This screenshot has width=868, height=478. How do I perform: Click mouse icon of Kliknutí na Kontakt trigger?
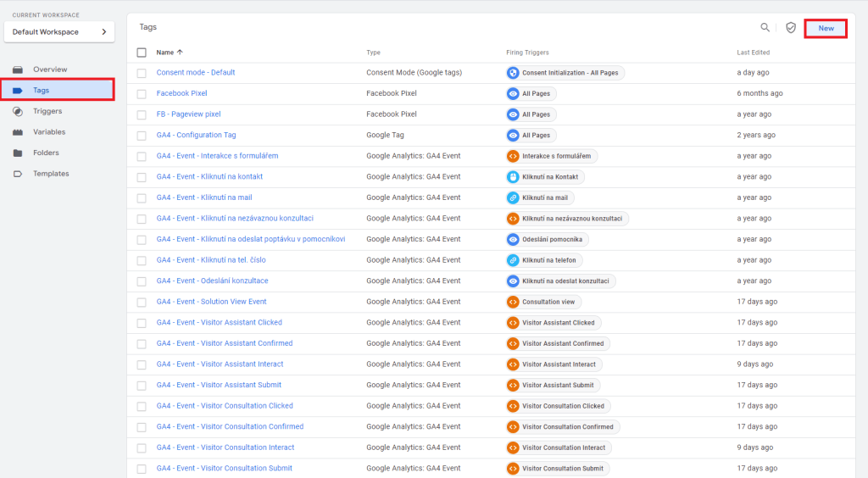(513, 177)
